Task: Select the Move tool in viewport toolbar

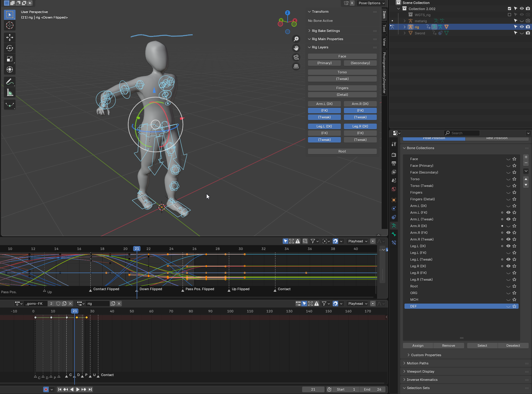Action: tap(10, 37)
